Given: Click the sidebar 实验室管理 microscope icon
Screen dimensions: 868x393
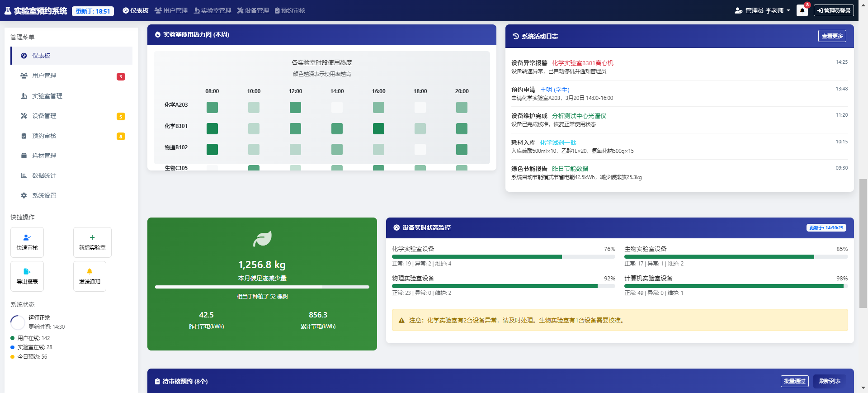Looking at the screenshot, I should 24,96.
